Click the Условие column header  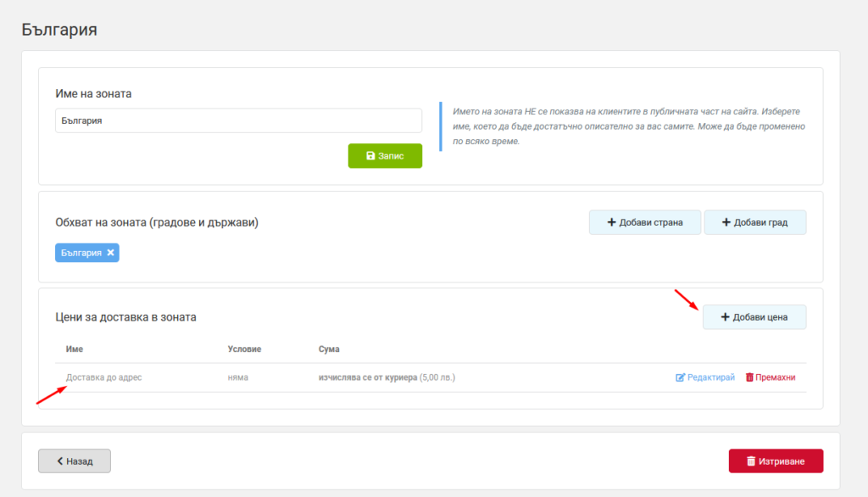click(244, 349)
